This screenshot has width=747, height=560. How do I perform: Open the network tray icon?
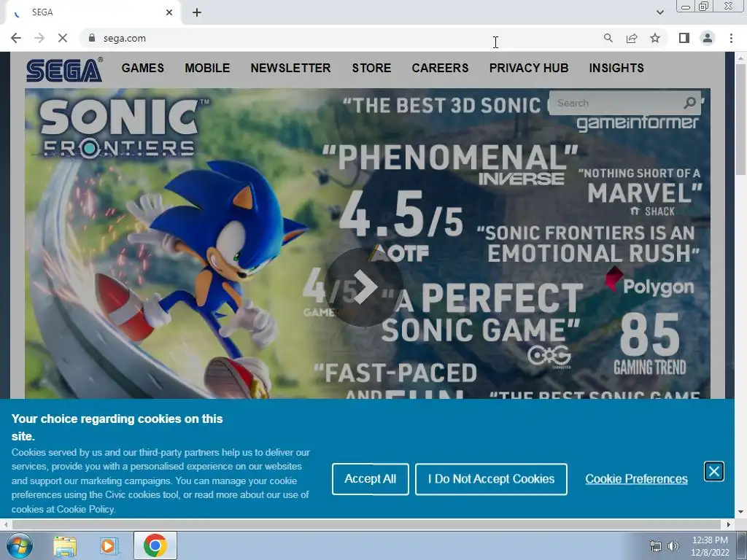[x=656, y=545]
